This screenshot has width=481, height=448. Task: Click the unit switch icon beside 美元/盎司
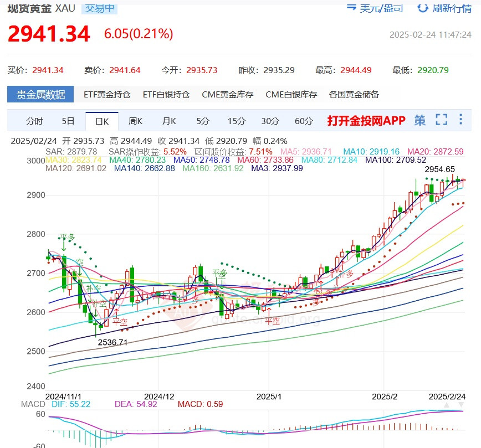pos(352,8)
